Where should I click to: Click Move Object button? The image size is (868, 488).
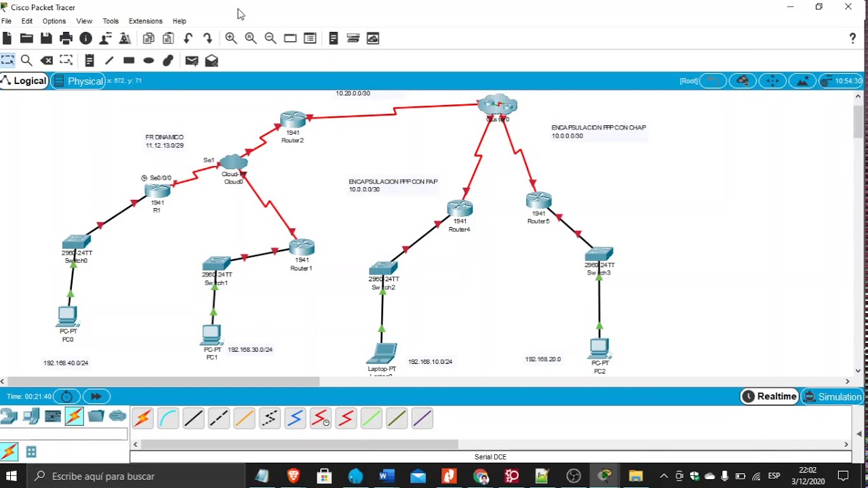click(x=772, y=81)
